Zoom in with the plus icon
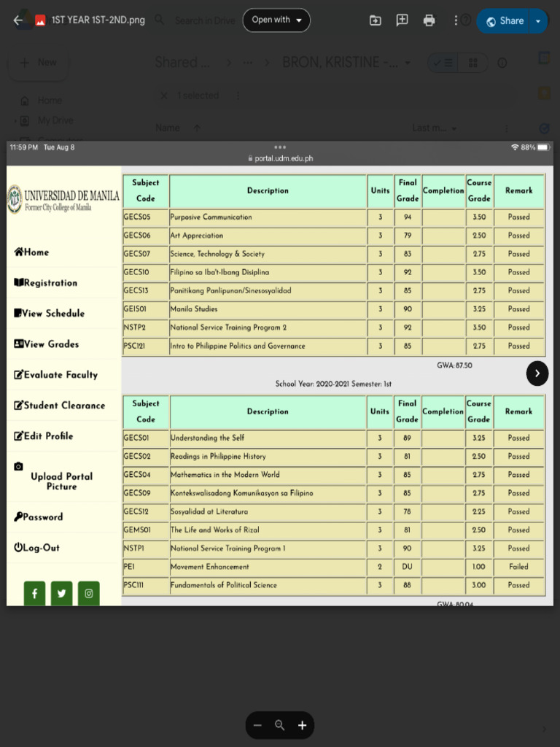 (x=302, y=725)
